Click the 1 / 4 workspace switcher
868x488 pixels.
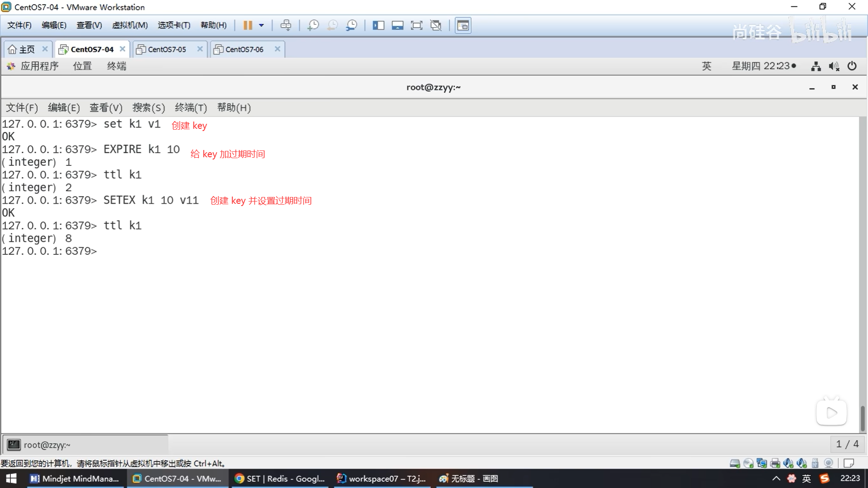coord(847,444)
